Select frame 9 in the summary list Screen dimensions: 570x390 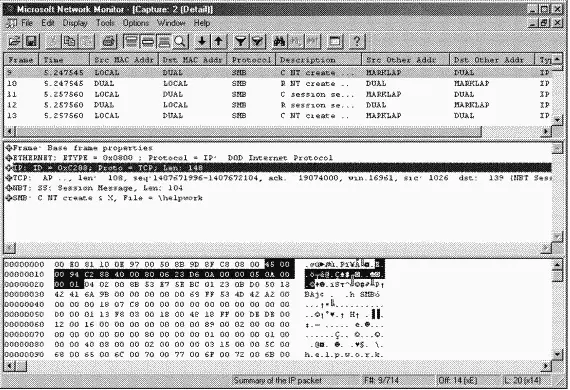click(x=278, y=72)
